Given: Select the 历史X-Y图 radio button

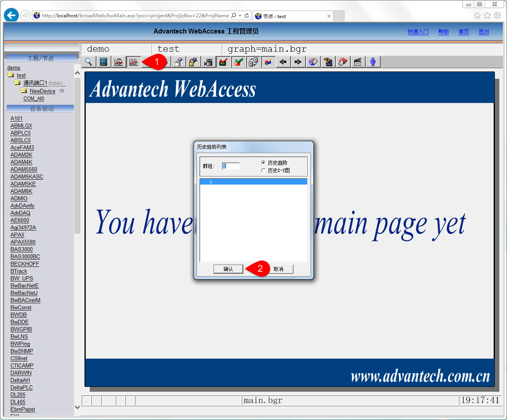Looking at the screenshot, I should [x=264, y=170].
